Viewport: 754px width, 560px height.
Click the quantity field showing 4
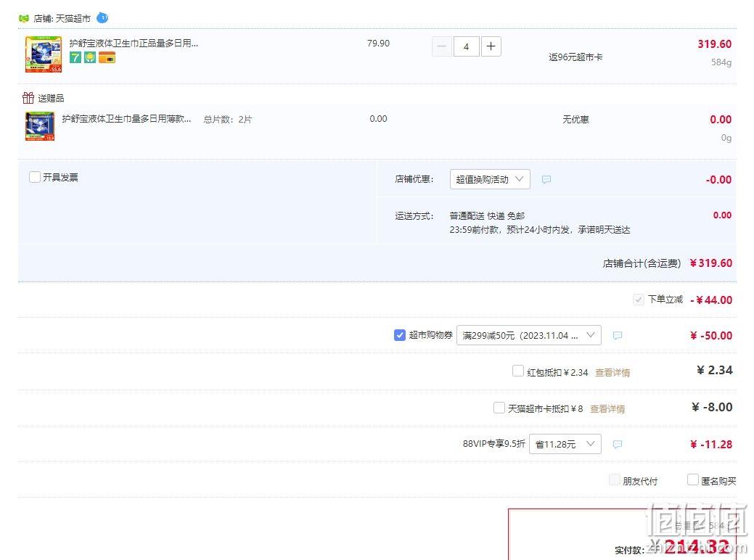466,46
